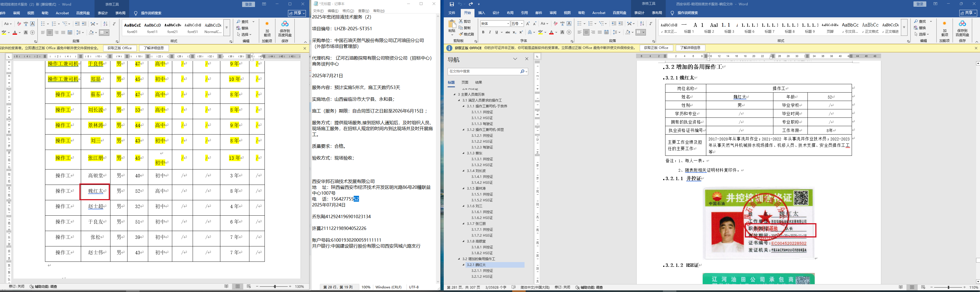Decrease font size in right Word ribbon
The width and height of the screenshot is (980, 292).
coord(535,23)
